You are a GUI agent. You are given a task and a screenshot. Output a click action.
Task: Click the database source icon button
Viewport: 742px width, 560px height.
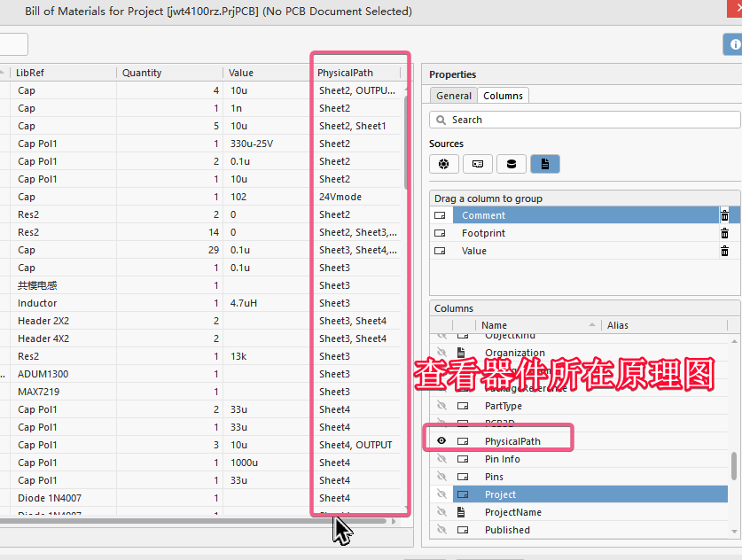point(511,163)
